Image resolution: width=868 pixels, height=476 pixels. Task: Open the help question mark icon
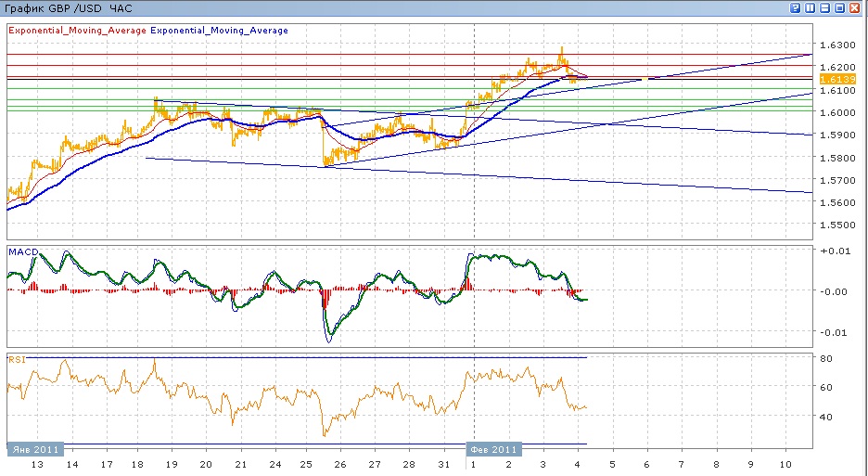click(796, 7)
